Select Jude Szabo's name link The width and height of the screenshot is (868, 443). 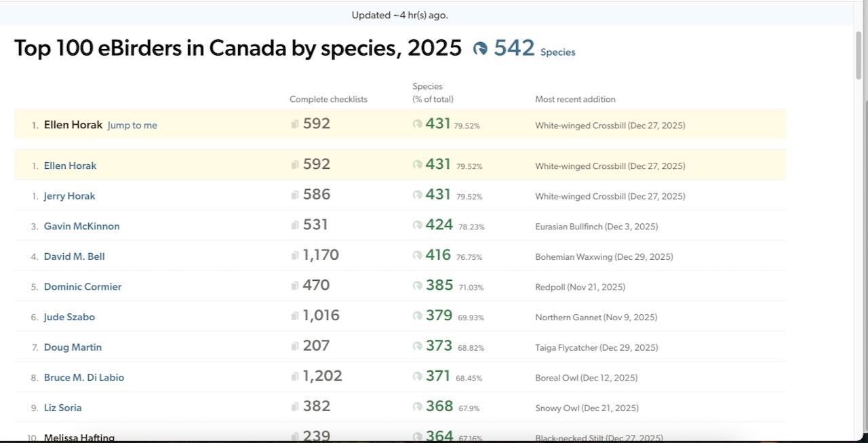[x=69, y=317]
